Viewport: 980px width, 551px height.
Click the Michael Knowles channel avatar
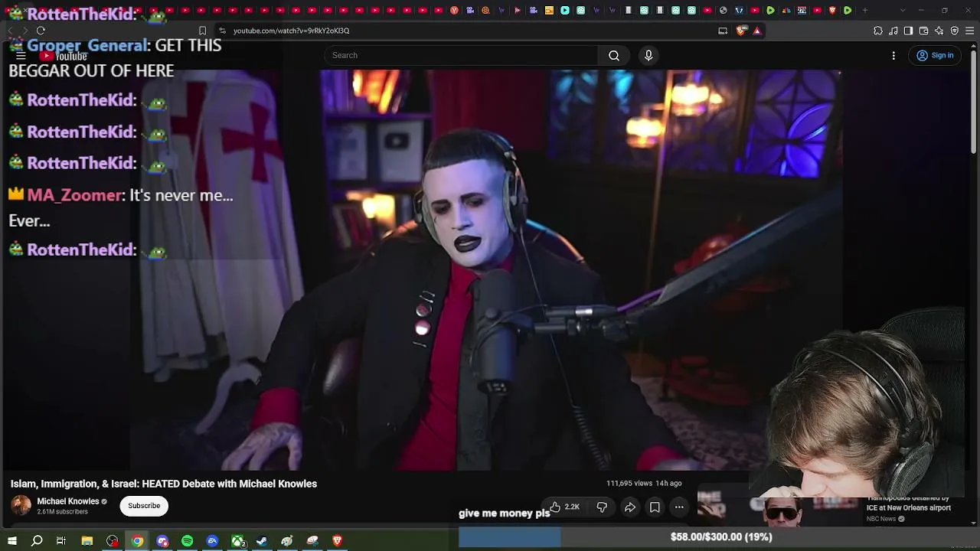coord(21,506)
